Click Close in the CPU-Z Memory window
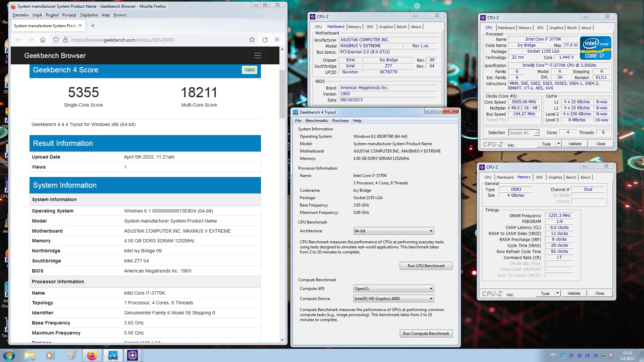 coord(599,293)
